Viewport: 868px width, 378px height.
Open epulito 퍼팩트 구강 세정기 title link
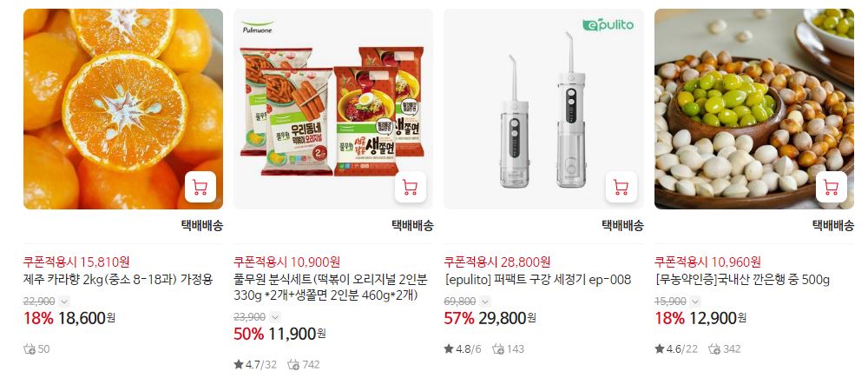pos(537,280)
